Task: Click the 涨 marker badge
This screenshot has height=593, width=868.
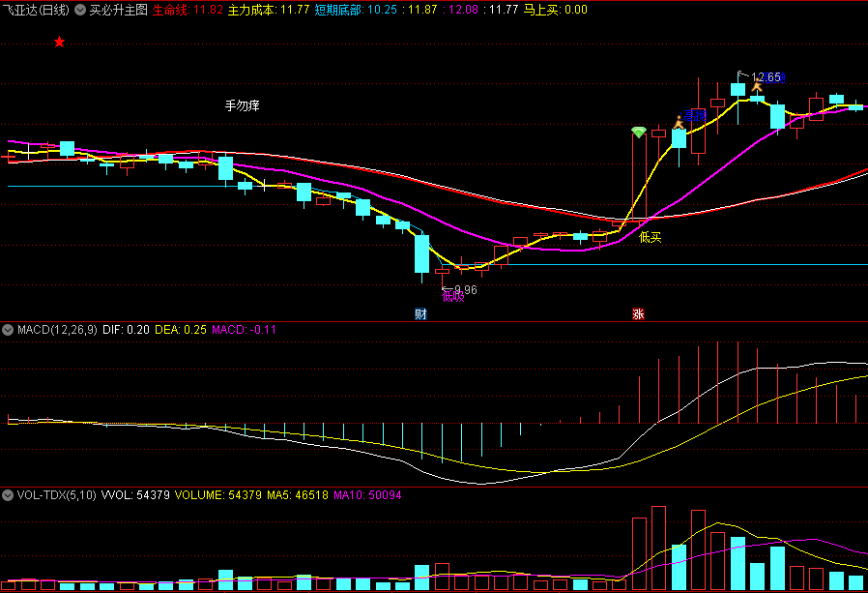Action: click(x=638, y=314)
